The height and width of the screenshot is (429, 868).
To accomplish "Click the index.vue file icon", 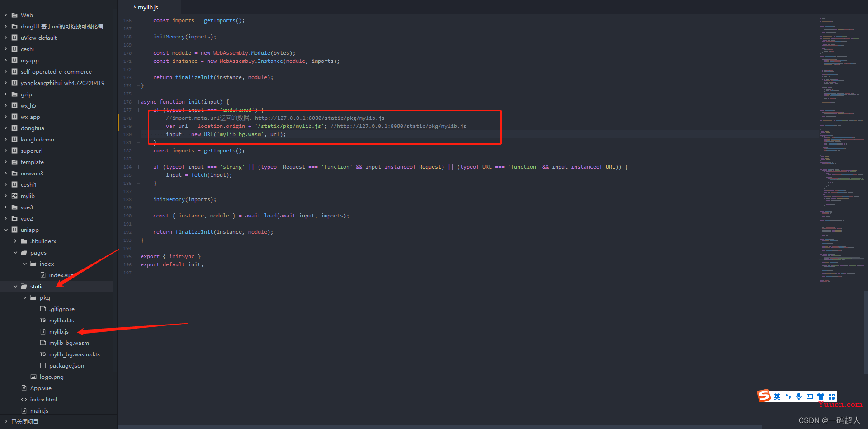I will coord(43,275).
